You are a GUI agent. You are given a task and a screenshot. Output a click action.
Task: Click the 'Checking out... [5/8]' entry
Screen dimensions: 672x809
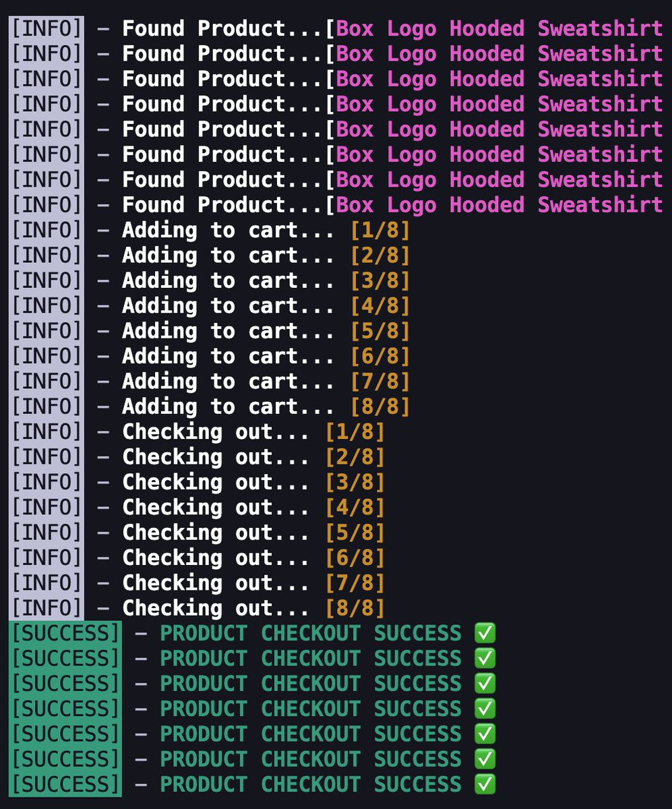click(x=197, y=533)
